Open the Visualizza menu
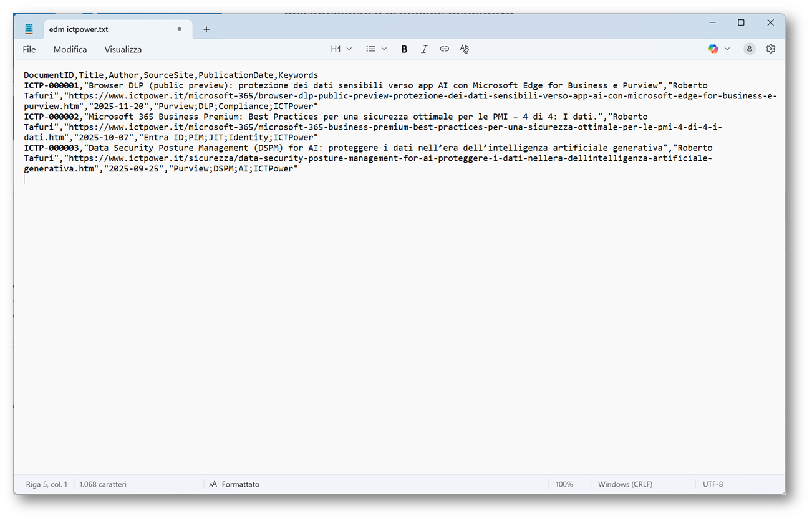Image resolution: width=812 pixels, height=521 pixels. tap(123, 49)
